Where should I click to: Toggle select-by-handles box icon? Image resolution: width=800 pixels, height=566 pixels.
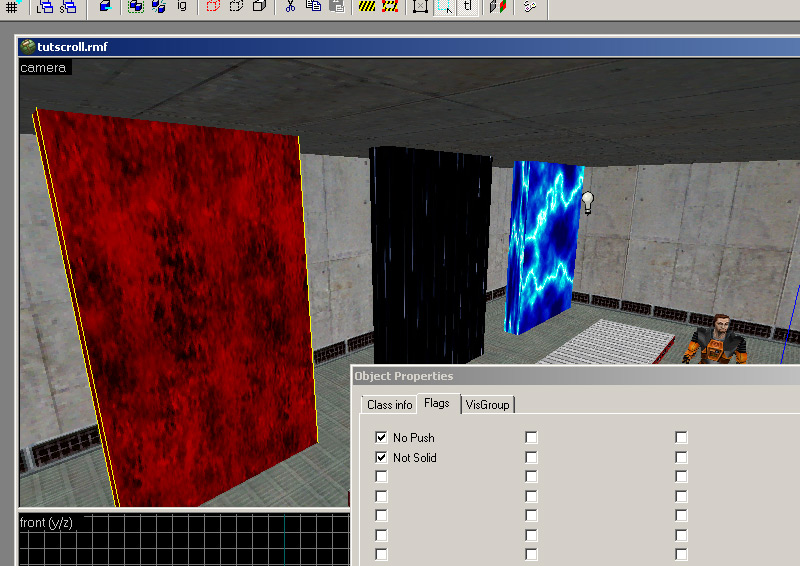tap(420, 6)
